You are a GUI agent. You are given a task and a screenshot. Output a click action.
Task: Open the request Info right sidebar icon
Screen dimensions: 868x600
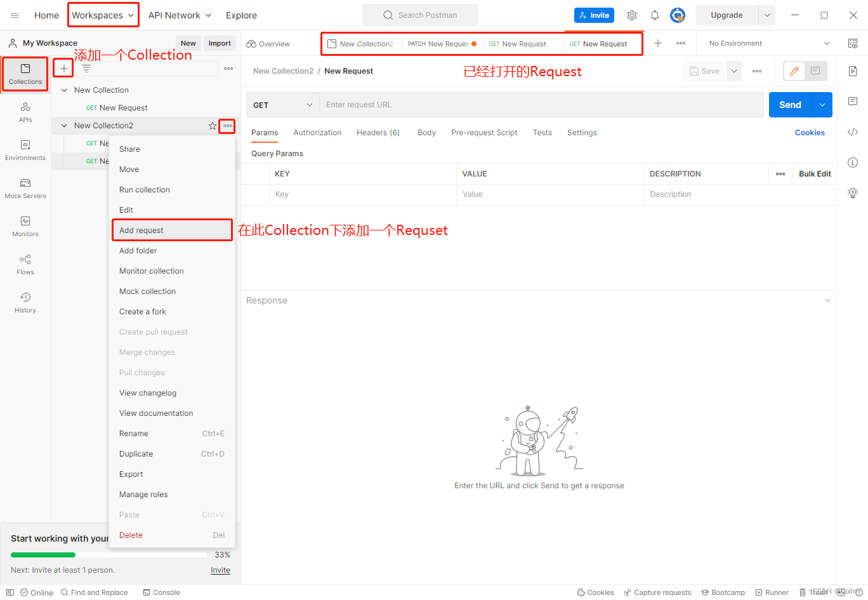pos(853,163)
